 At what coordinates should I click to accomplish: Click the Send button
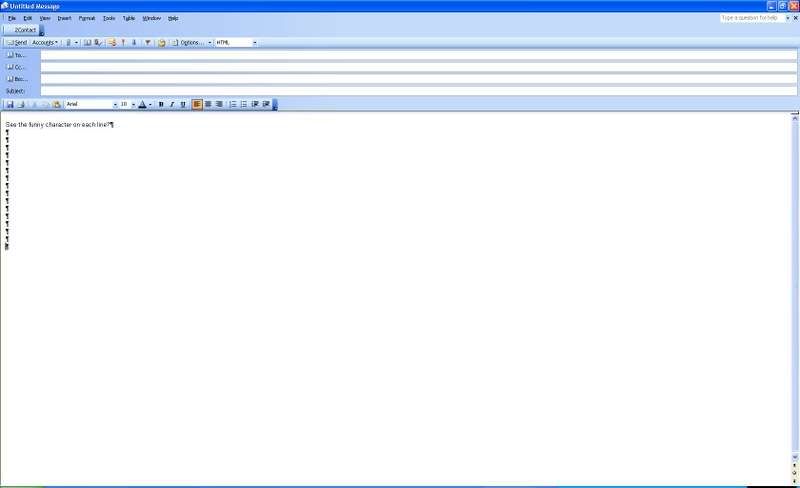(16, 43)
